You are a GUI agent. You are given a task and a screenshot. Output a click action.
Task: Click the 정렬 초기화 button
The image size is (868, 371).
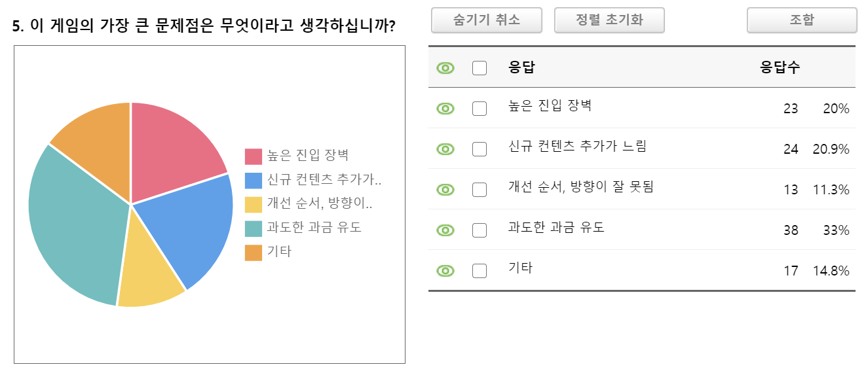[609, 20]
